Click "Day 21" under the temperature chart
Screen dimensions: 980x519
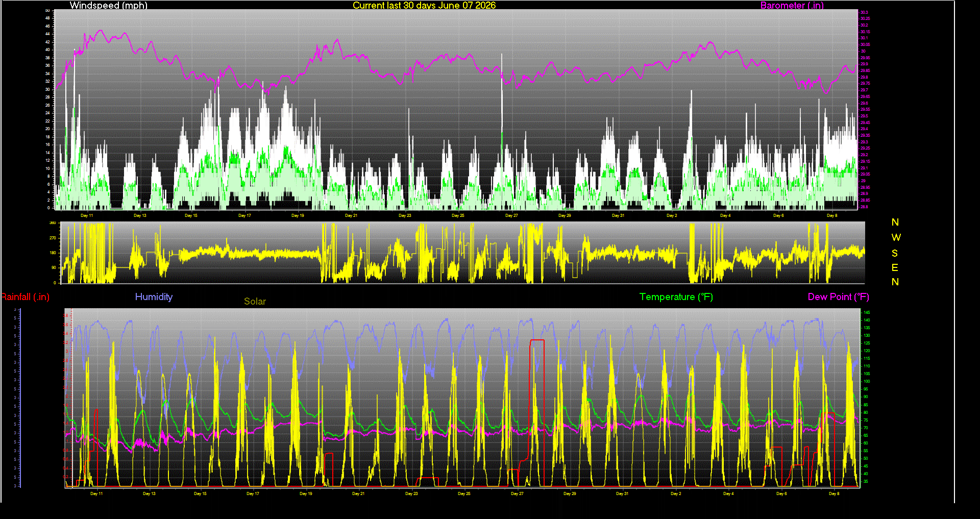point(358,494)
